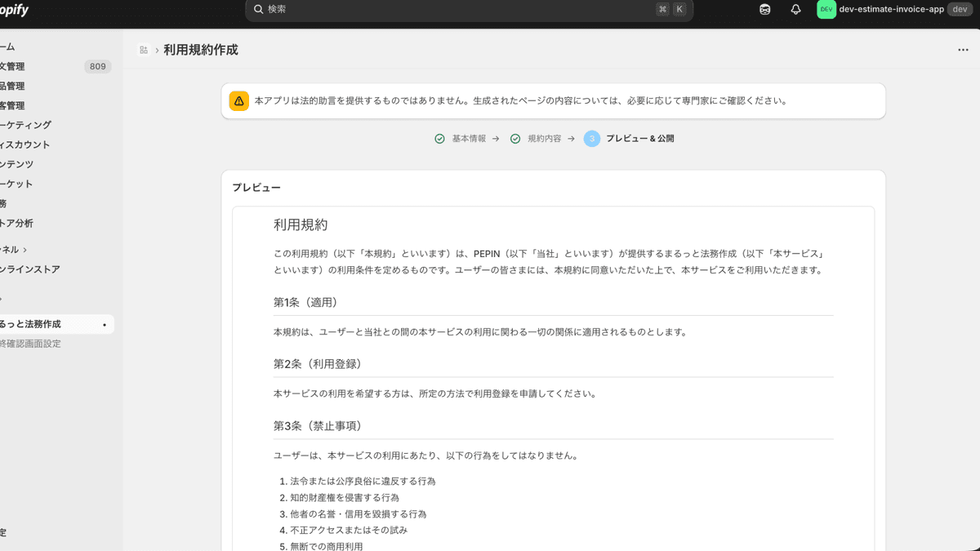This screenshot has height=551, width=980.
Task: Click the checkmark next to 規約内容 step
Action: click(x=514, y=139)
